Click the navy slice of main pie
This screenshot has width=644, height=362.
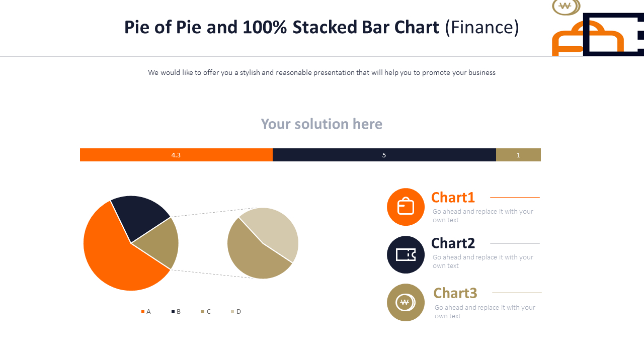138,216
